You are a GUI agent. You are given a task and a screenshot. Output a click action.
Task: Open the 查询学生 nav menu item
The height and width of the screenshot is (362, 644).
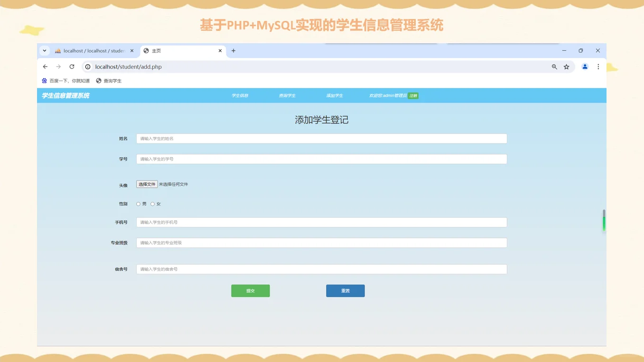point(287,95)
